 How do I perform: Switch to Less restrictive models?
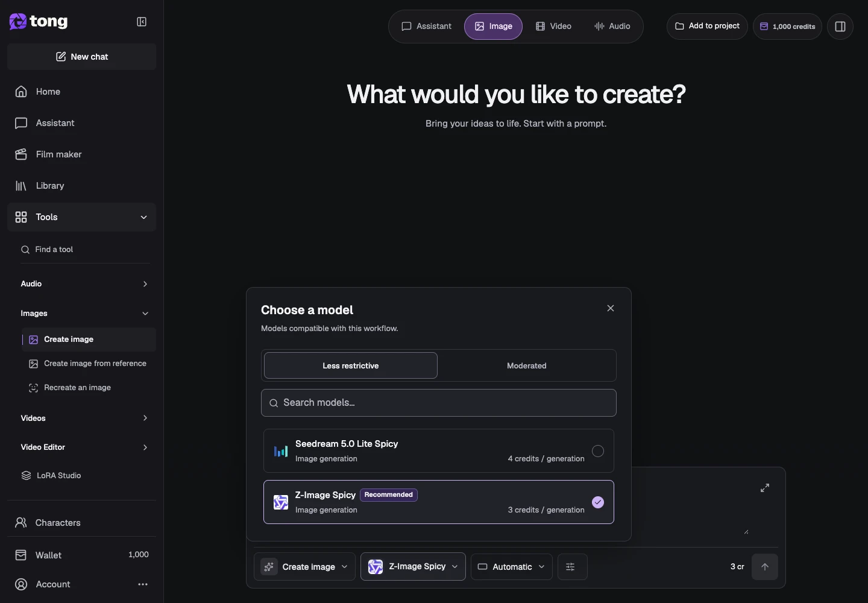[351, 366]
